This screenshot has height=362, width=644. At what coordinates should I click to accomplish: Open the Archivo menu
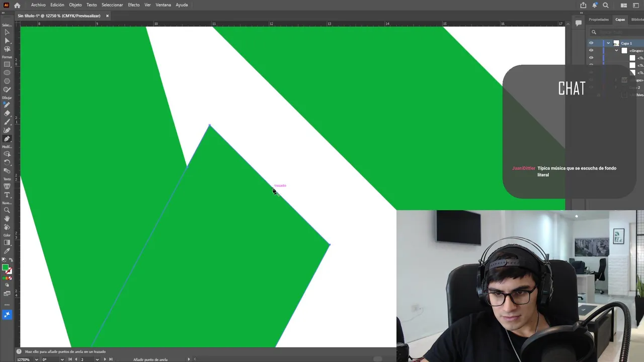pyautogui.click(x=38, y=5)
